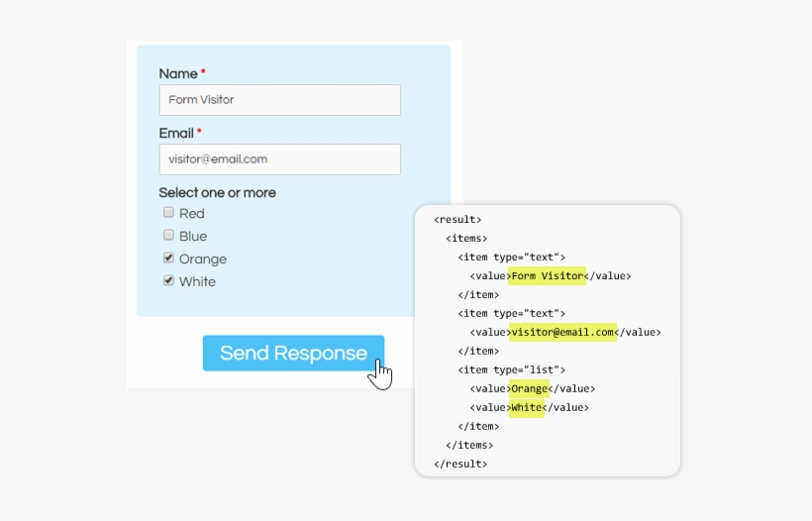This screenshot has height=521, width=812.
Task: Select highlighted White value in XML code
Action: coord(527,407)
